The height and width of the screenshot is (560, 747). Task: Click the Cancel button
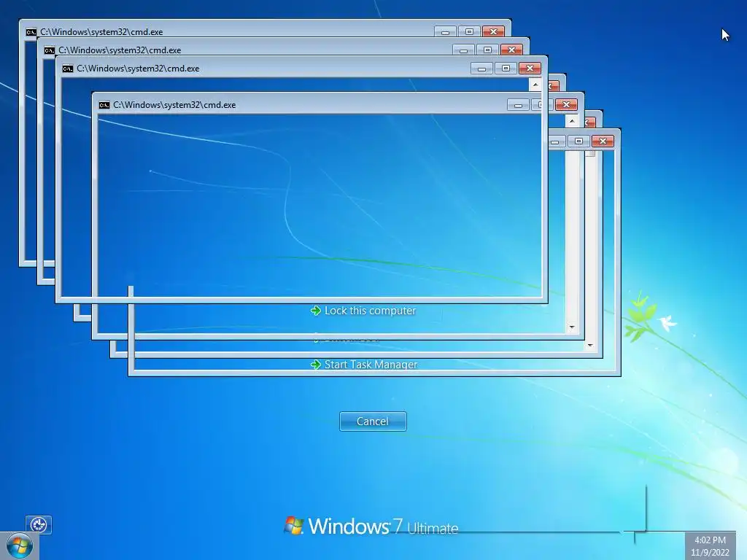coord(373,421)
